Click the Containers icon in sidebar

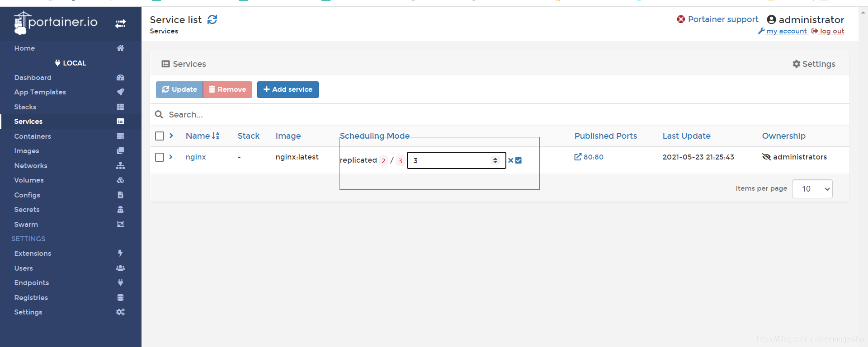pos(120,136)
